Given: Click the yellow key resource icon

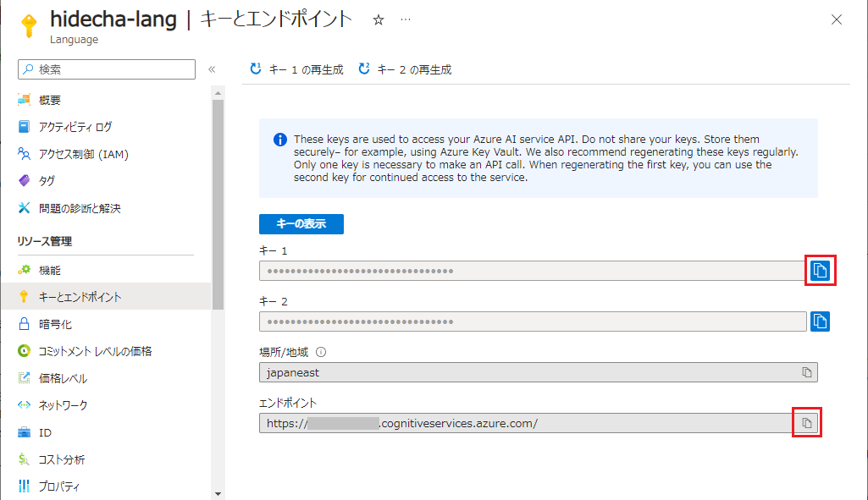Looking at the screenshot, I should (29, 25).
